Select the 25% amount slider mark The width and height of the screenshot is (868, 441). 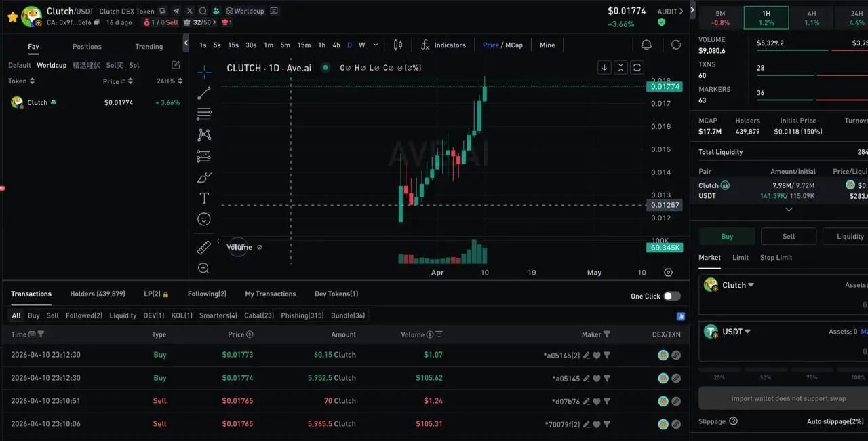[719, 377]
